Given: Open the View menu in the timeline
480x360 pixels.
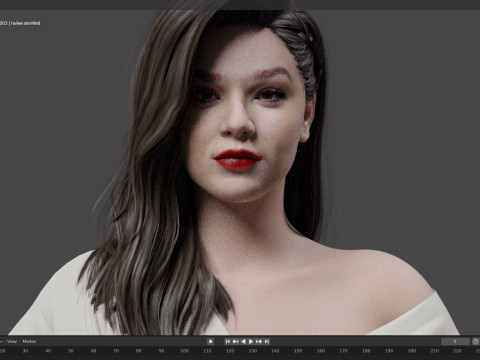Looking at the screenshot, I should pyautogui.click(x=12, y=341).
